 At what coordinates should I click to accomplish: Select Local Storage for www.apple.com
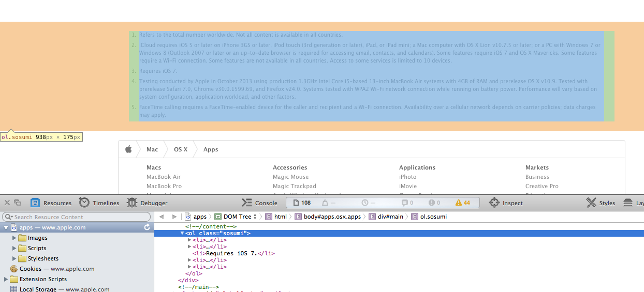(60, 289)
